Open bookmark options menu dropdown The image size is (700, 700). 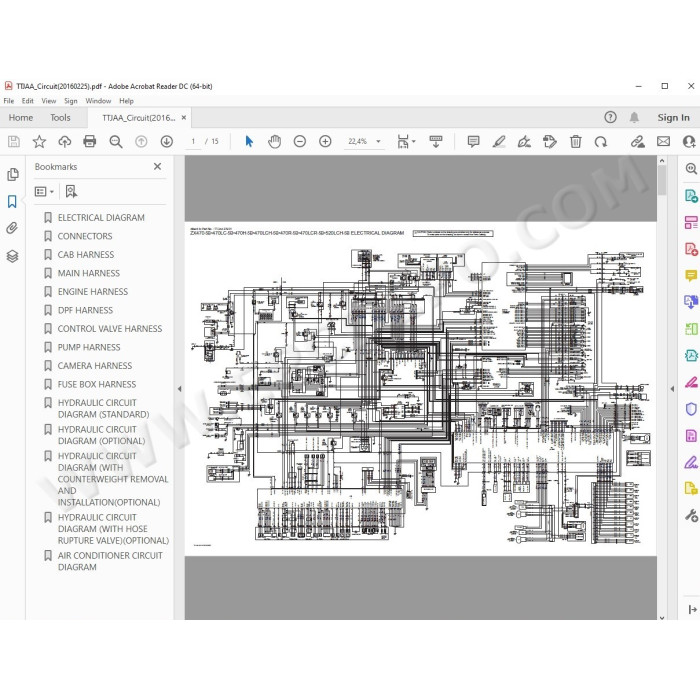(44, 192)
